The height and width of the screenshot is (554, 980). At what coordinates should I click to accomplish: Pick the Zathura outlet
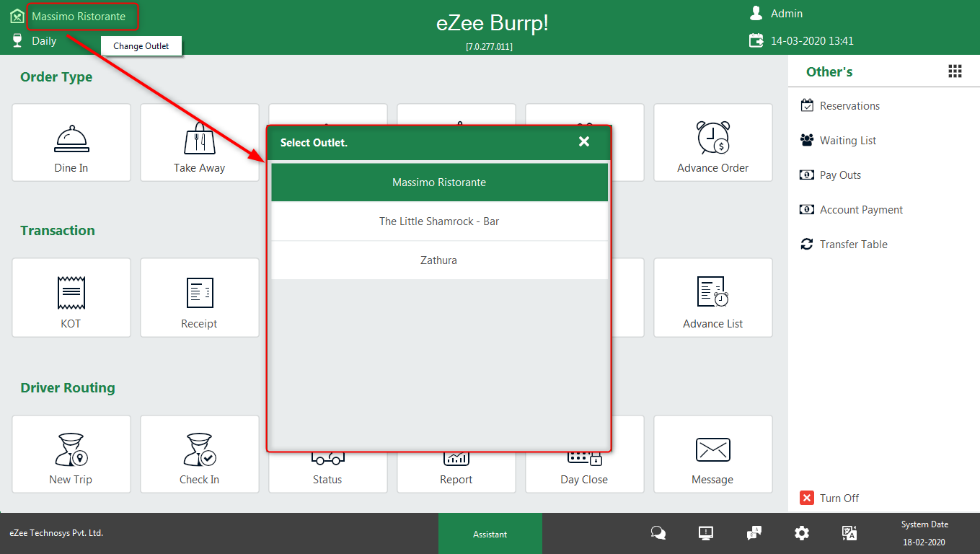pos(439,260)
